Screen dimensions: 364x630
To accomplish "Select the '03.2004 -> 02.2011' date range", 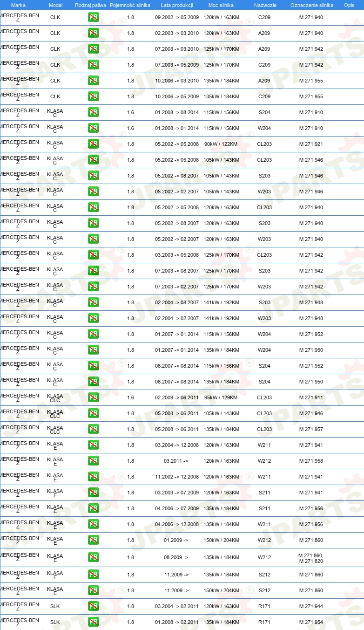I will [x=177, y=606].
